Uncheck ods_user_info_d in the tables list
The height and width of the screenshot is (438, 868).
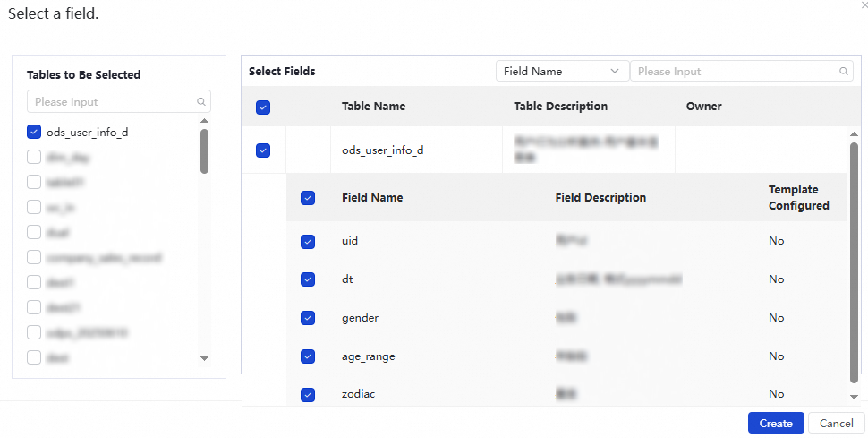pos(34,133)
